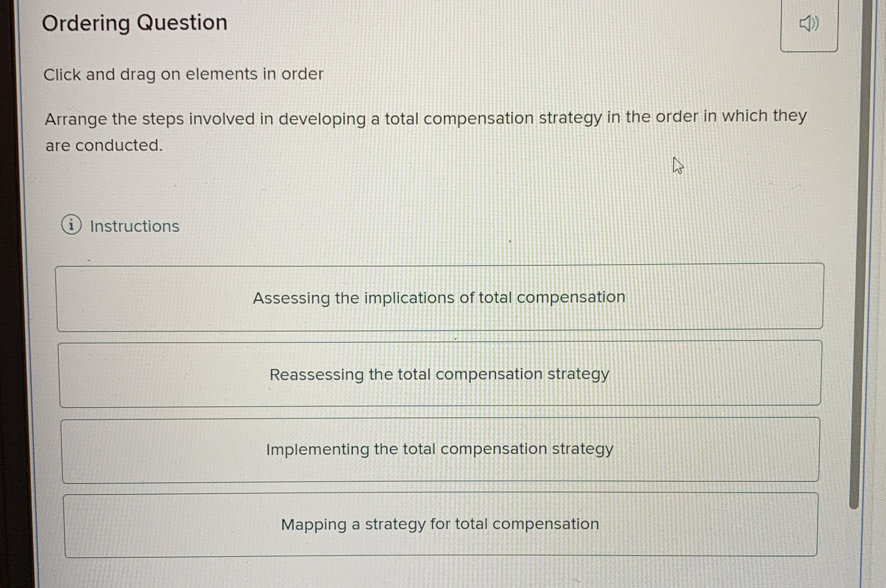Select Reassessing the total compensation strategy
The image size is (886, 588).
(439, 374)
